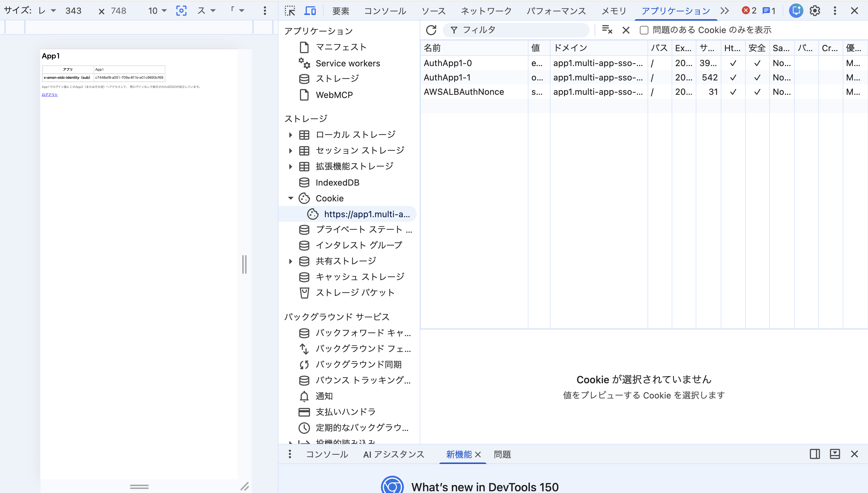Sort cookies by 名前 column header
This screenshot has width=868, height=493.
pos(474,48)
